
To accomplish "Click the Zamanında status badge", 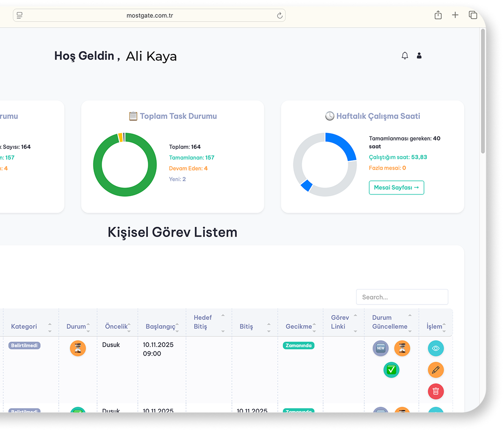I will pyautogui.click(x=299, y=345).
